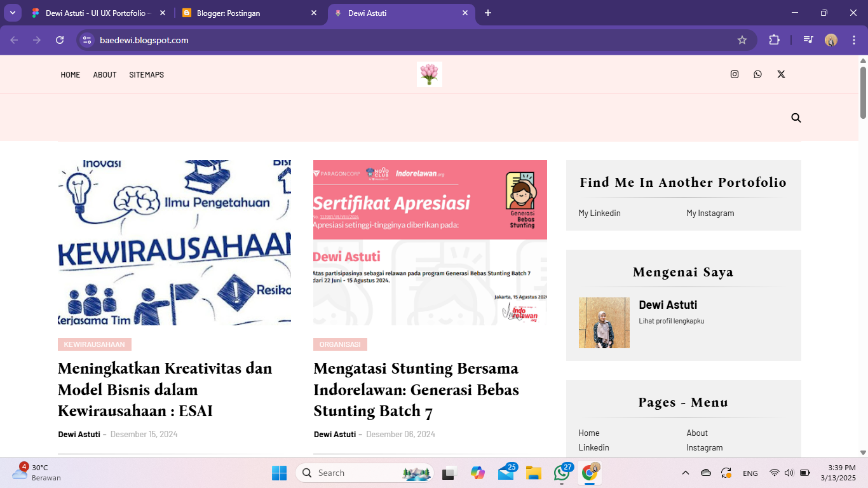
Task: Click the profile photo in Mengenai Saya
Action: (604, 323)
